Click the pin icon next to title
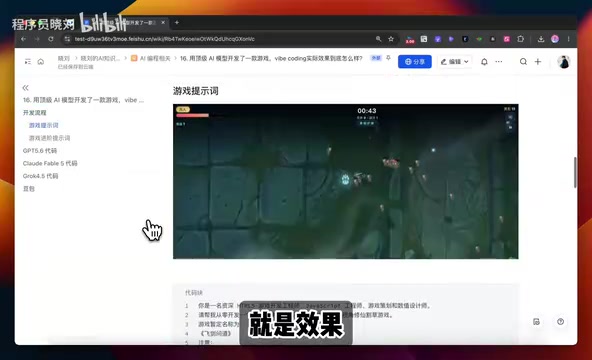Screen dimensions: 592x360 pyautogui.click(x=388, y=58)
